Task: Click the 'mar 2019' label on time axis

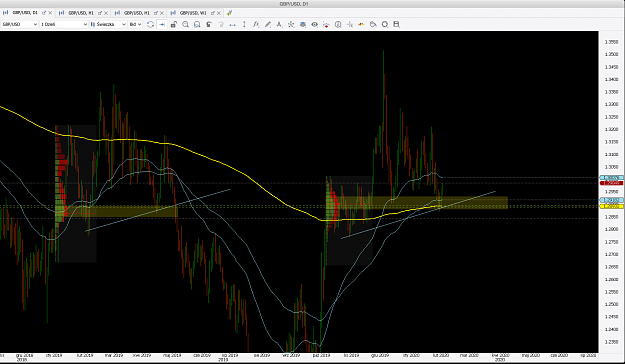Action: click(114, 355)
